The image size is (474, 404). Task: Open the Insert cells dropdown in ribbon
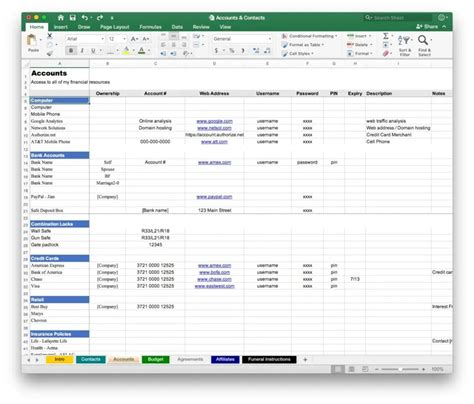coord(359,36)
